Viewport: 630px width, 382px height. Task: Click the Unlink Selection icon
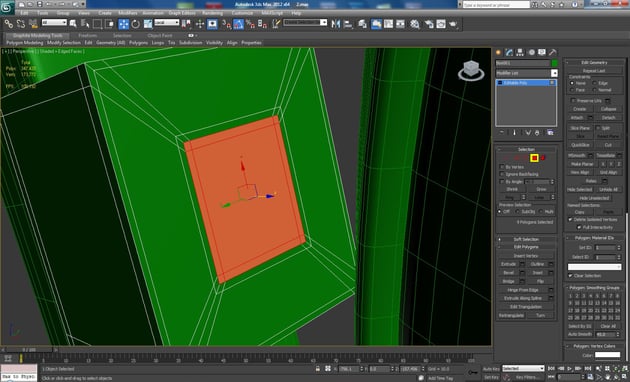click(21, 24)
